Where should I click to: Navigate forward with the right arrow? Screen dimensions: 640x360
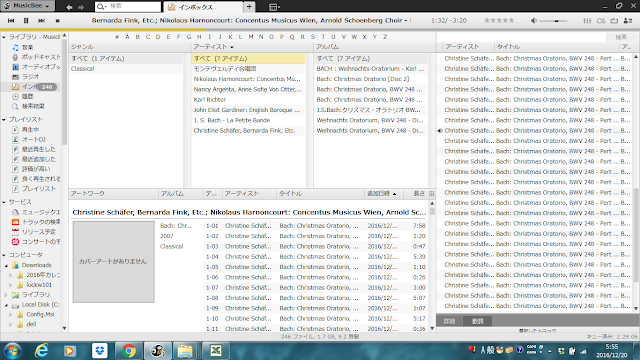(x=81, y=7)
